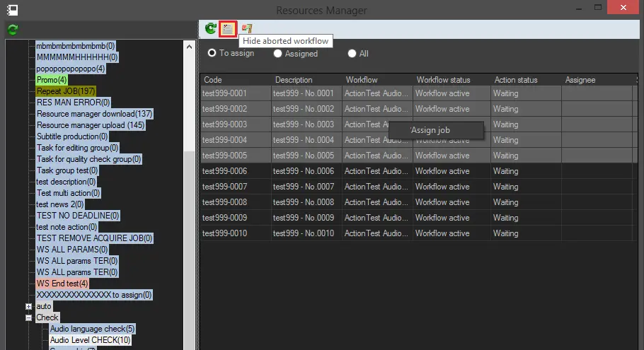Select the 'All' radio button
Screen dimensions: 644x350
click(x=352, y=53)
